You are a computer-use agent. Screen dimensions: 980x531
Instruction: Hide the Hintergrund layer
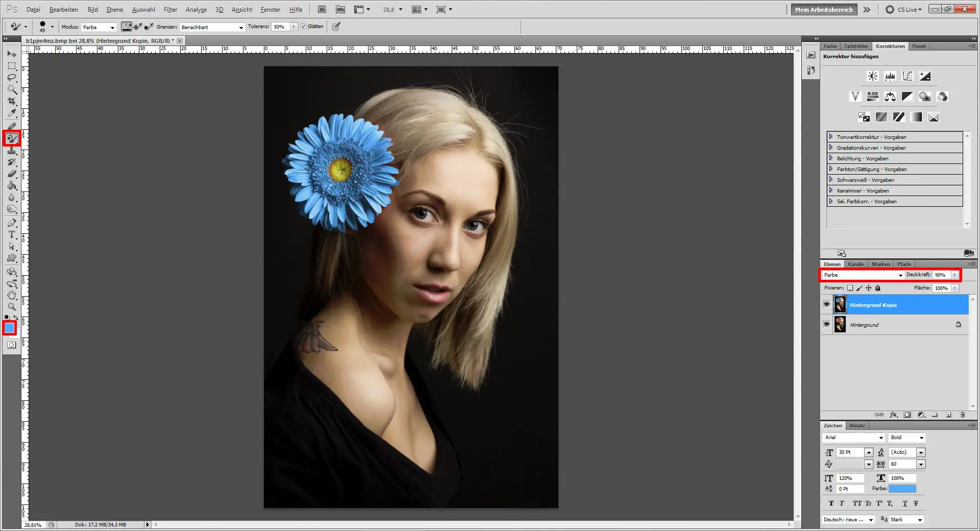click(827, 325)
